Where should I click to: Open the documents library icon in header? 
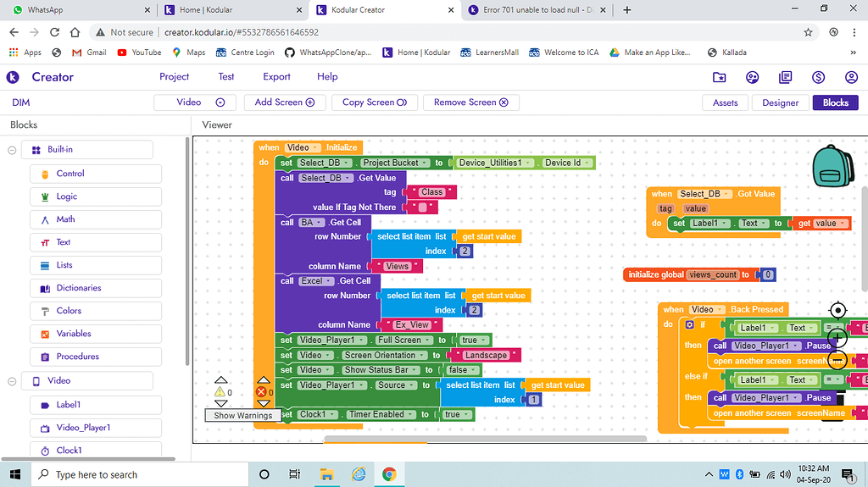click(785, 77)
